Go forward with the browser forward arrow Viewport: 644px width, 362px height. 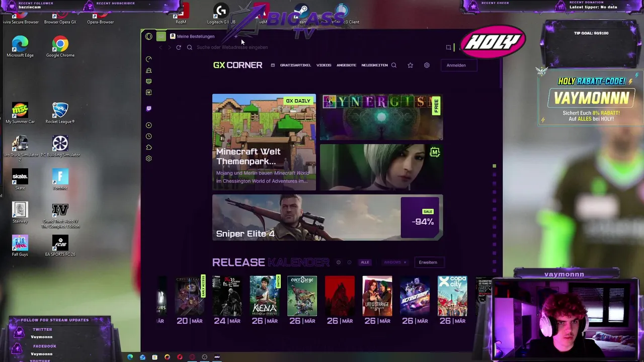[169, 47]
